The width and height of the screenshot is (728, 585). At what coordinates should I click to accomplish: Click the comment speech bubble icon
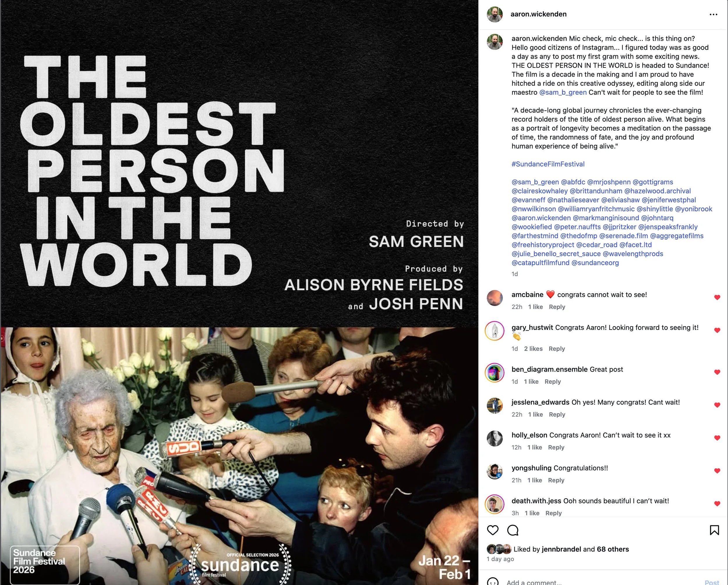coord(513,530)
